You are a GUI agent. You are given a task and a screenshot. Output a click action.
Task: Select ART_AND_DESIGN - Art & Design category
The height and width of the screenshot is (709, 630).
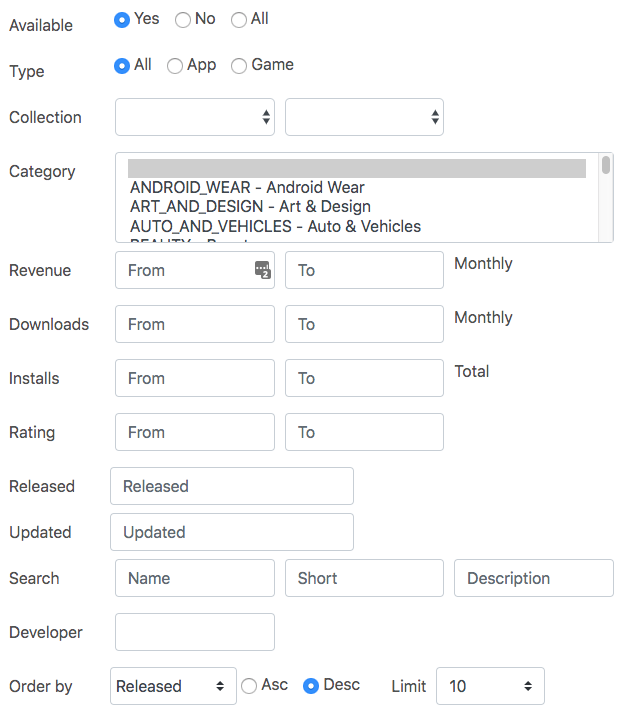[250, 207]
